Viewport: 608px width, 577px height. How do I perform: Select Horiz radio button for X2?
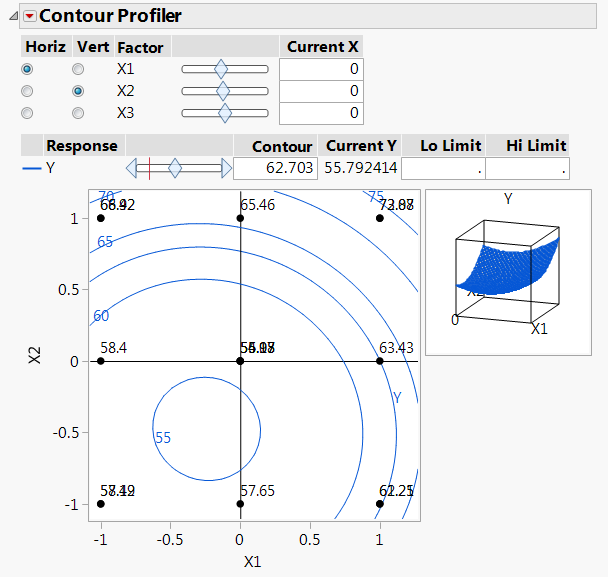coord(27,91)
